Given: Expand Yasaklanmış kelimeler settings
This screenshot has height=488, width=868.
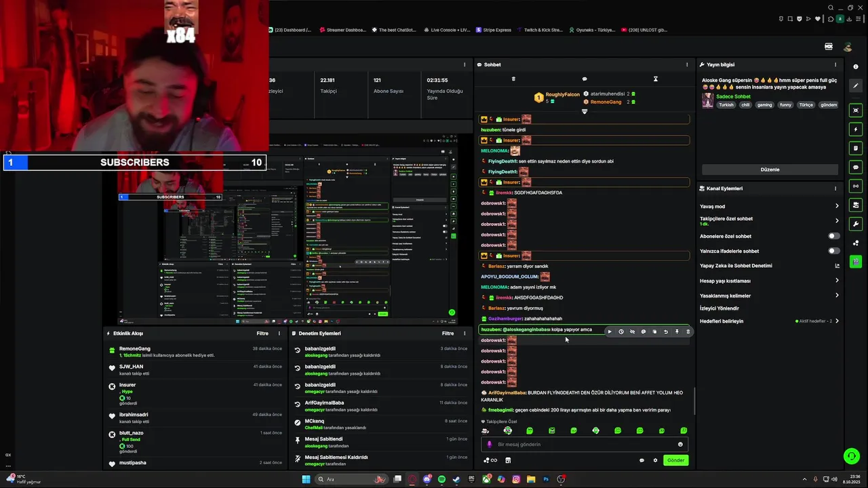Looking at the screenshot, I should coord(770,296).
